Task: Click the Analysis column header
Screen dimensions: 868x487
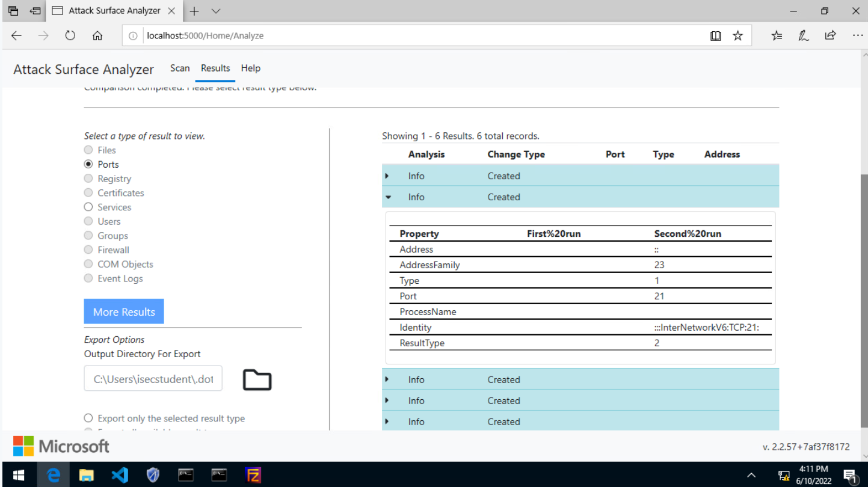Action: (426, 154)
